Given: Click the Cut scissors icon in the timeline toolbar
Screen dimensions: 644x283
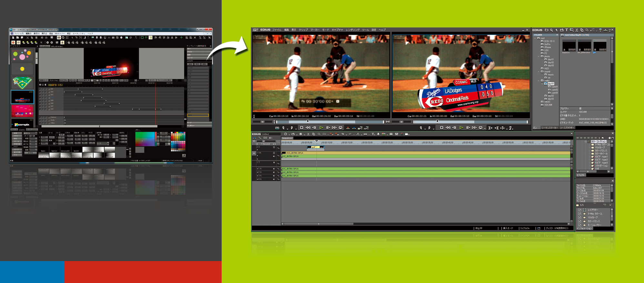Looking at the screenshot, I should pos(308,134).
